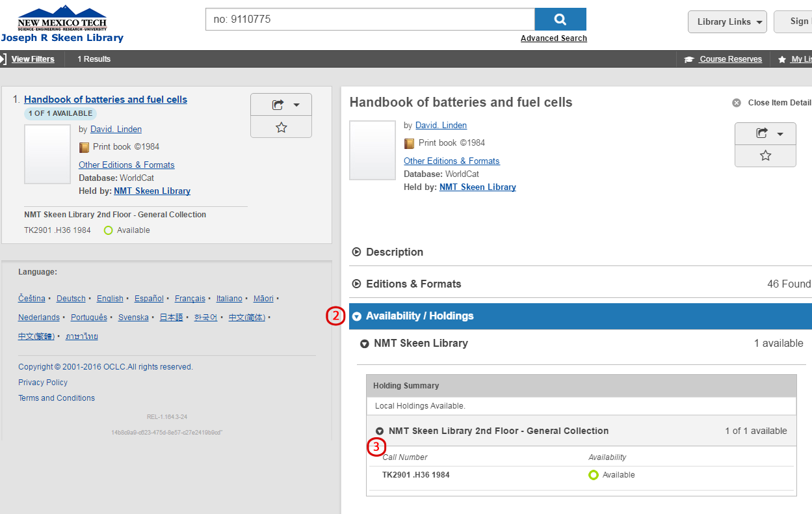Switch language to English
812x514 pixels.
coord(110,299)
